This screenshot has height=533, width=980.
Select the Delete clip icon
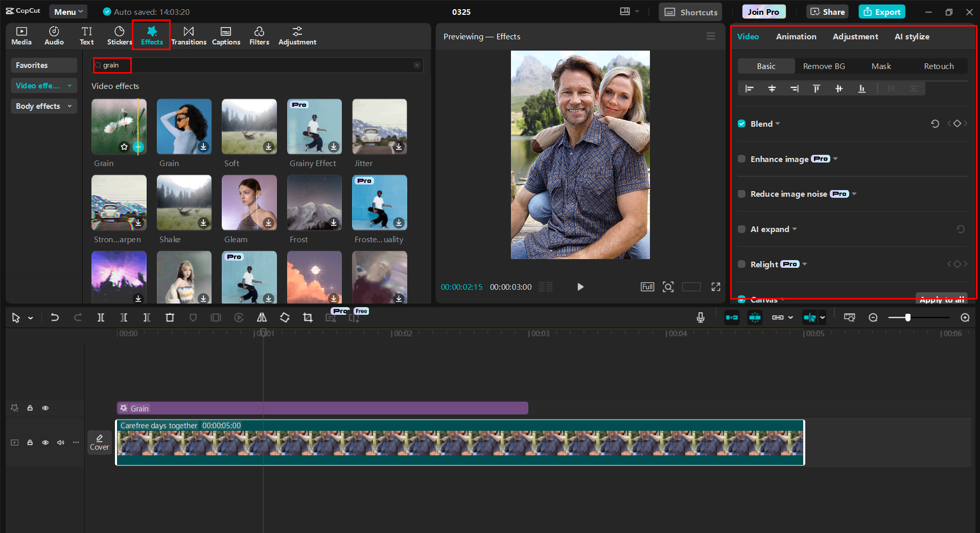[x=170, y=317]
